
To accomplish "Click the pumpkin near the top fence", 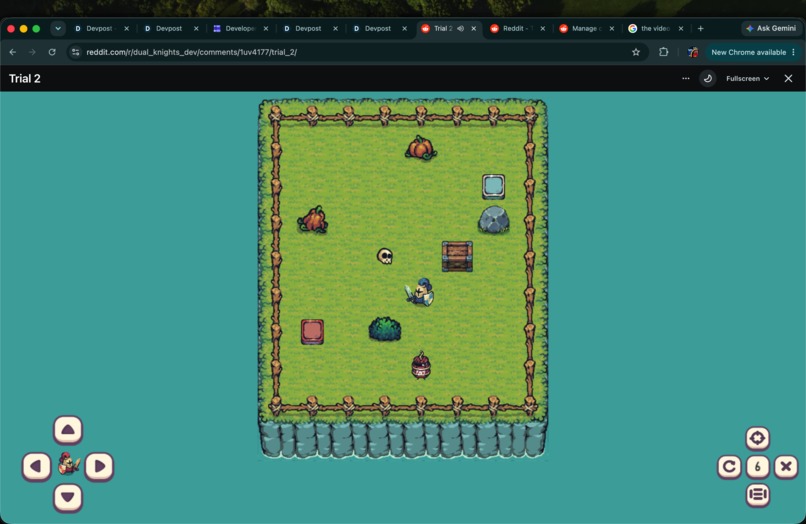I will coord(420,148).
